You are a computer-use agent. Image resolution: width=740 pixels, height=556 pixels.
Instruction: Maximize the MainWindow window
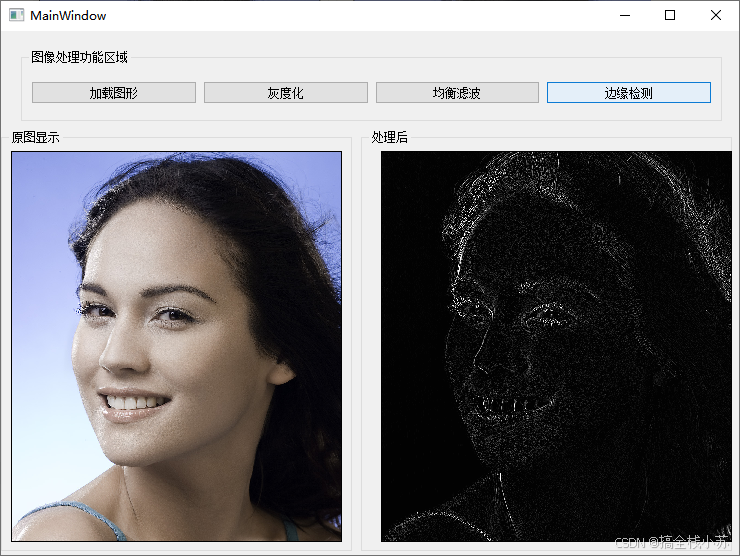click(x=670, y=16)
